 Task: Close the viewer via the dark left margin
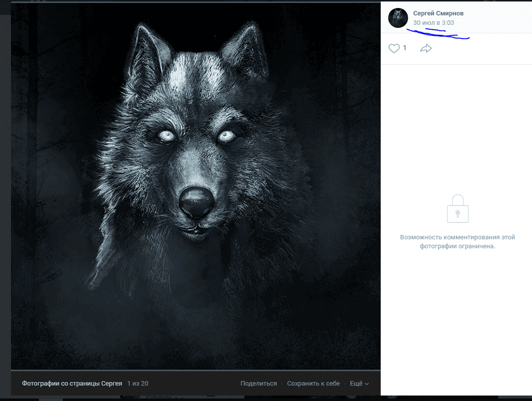tap(5, 199)
